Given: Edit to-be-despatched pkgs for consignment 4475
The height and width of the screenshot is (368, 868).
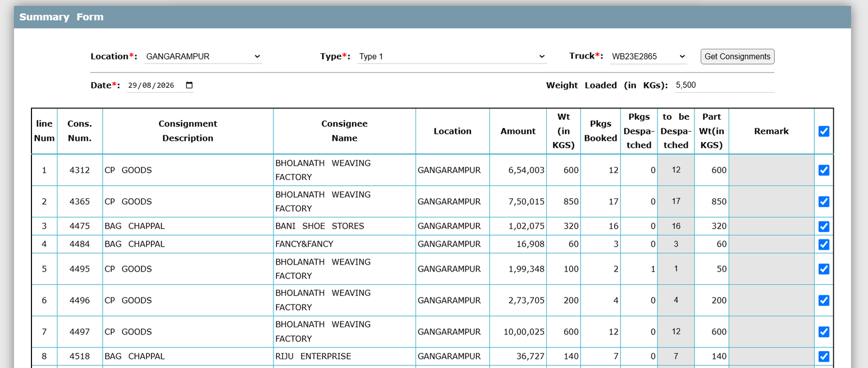Looking at the screenshot, I should coord(676,226).
